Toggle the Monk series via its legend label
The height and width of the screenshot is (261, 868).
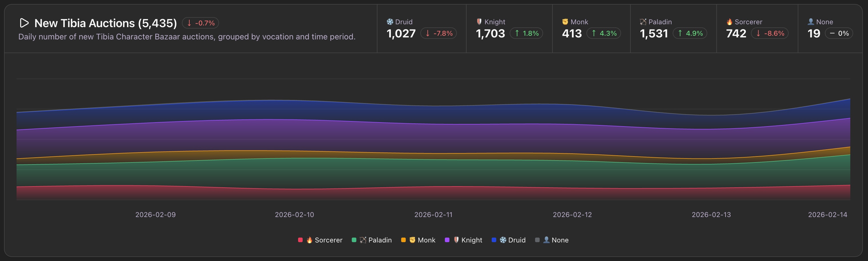click(x=427, y=240)
